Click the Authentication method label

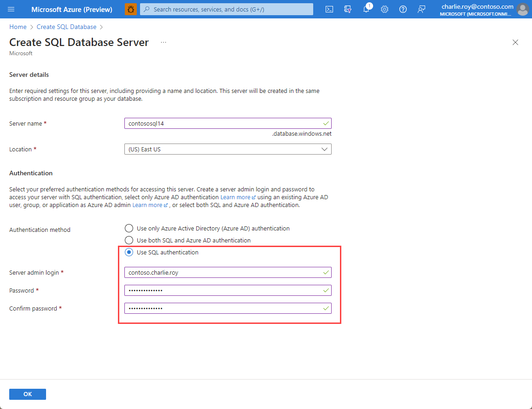pyautogui.click(x=40, y=230)
